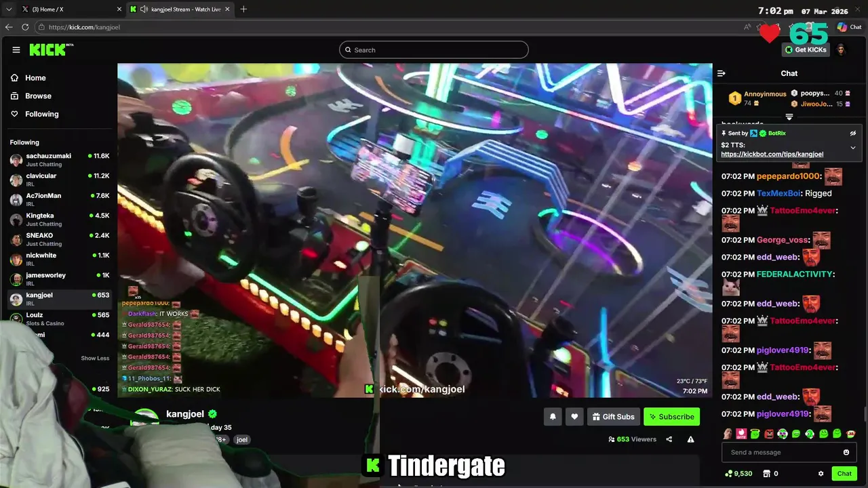The height and width of the screenshot is (488, 868).
Task: Open Loulz channel in following list
Action: point(60,319)
